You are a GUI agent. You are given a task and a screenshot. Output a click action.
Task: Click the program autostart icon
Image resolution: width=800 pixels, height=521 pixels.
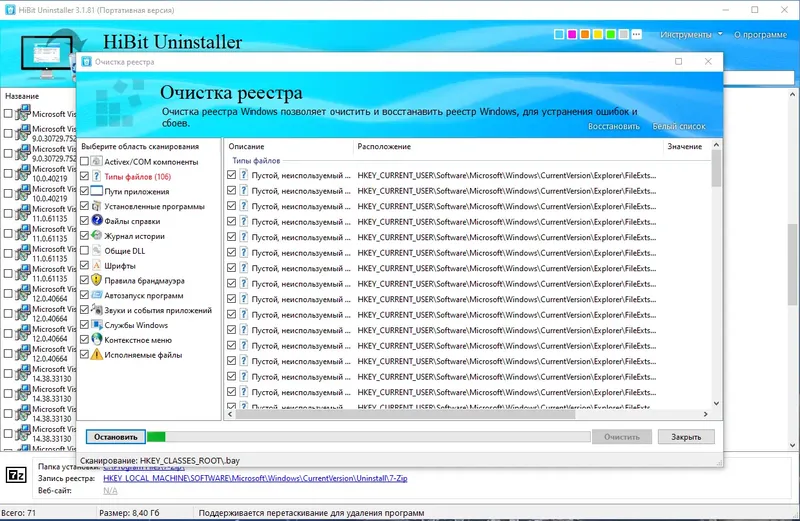point(96,294)
